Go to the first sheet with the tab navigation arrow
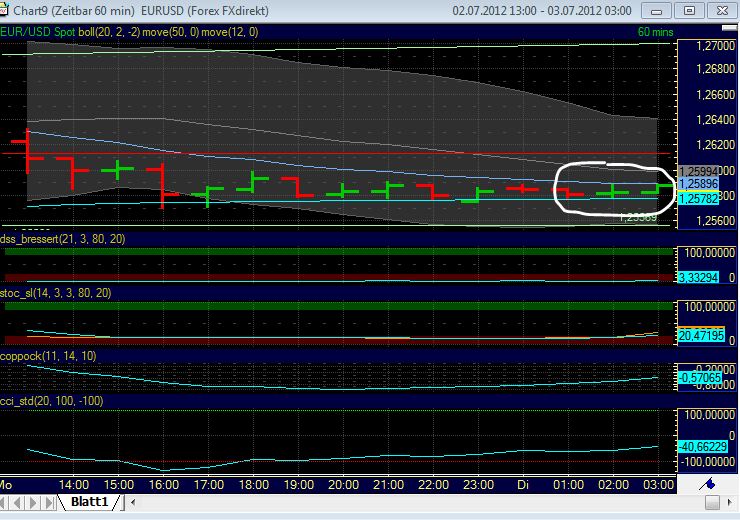740x520 pixels. click(5, 503)
